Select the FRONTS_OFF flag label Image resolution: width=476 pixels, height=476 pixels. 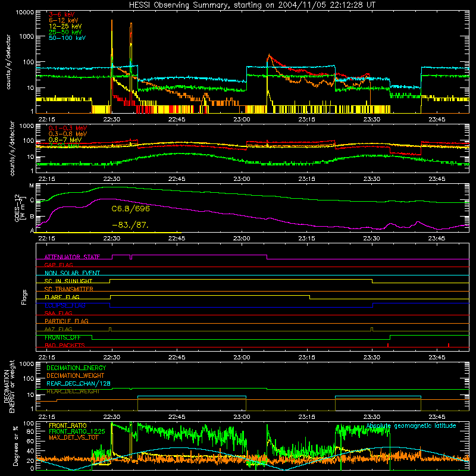(62, 337)
